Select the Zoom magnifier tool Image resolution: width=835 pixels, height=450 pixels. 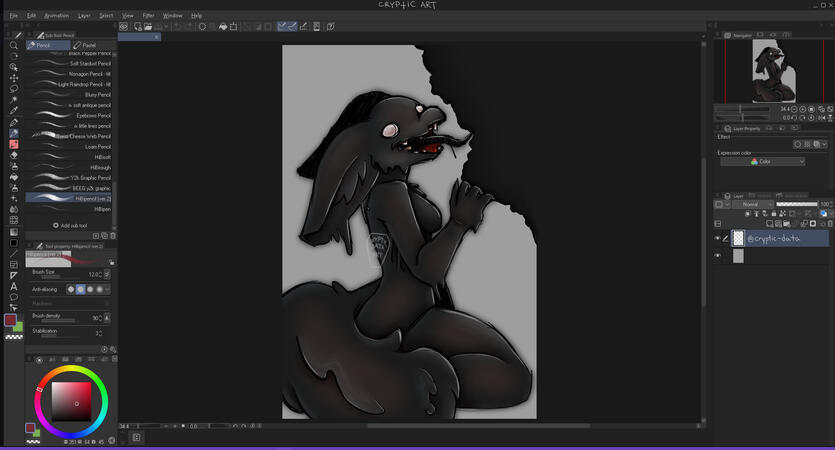click(x=13, y=46)
